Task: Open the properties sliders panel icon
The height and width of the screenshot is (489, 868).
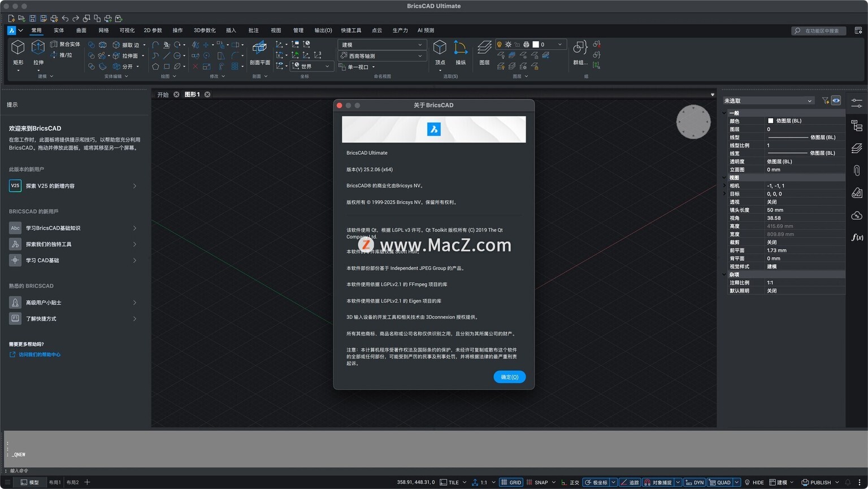Action: (x=857, y=102)
